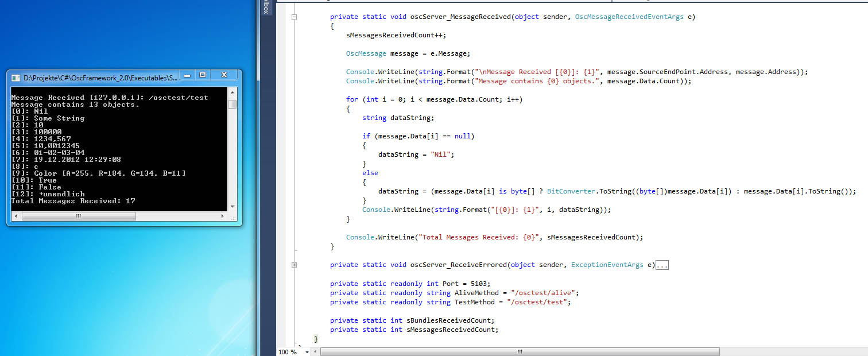Click the console's horizontal scroll right arrow
Viewport: 868px width, 356px height.
pyautogui.click(x=223, y=216)
